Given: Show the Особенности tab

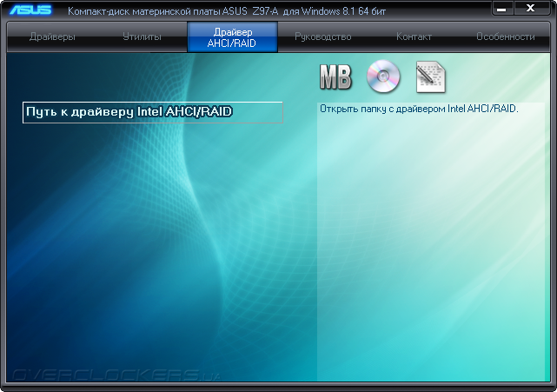Looking at the screenshot, I should click(505, 37).
